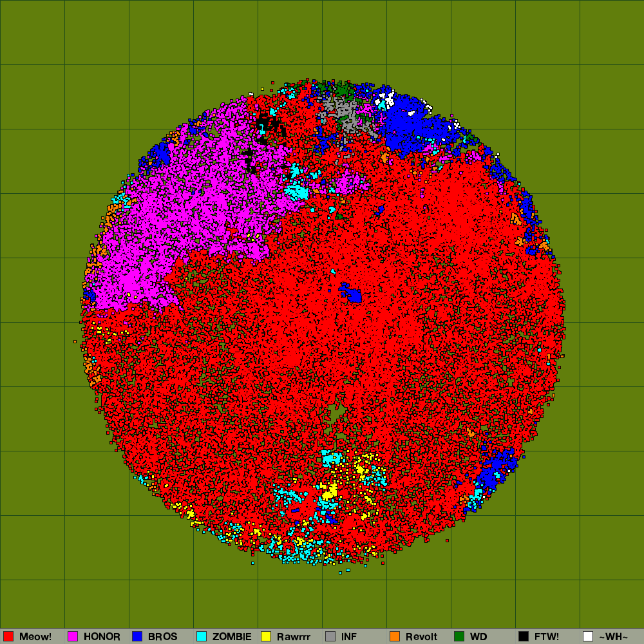This screenshot has height=644, width=644.
Task: Click the white ~WH~ legend swatch
Action: pos(588,636)
